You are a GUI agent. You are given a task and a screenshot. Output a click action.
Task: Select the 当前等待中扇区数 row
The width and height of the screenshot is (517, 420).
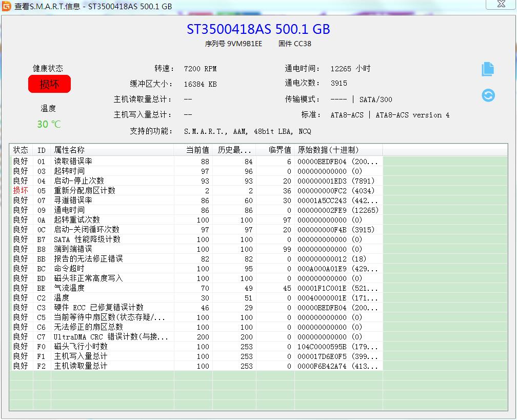pyautogui.click(x=196, y=317)
